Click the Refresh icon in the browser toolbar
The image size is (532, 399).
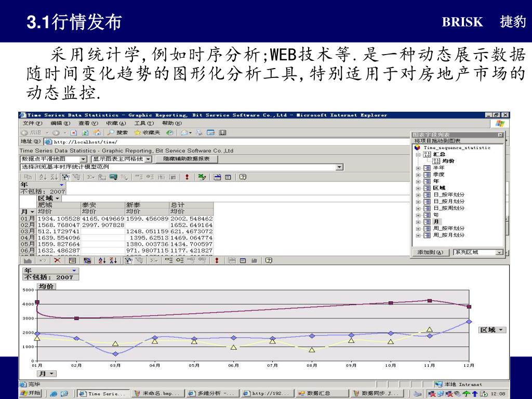tap(86, 132)
